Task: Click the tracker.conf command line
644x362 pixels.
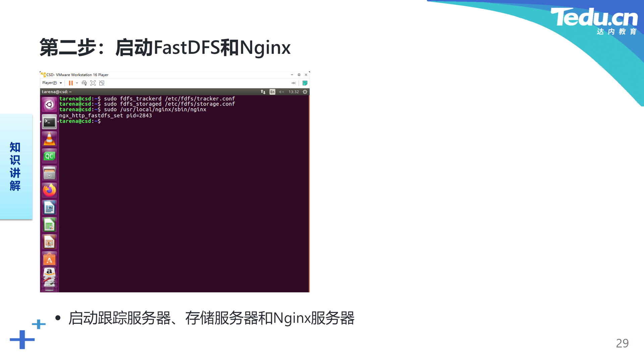Action: [147, 99]
